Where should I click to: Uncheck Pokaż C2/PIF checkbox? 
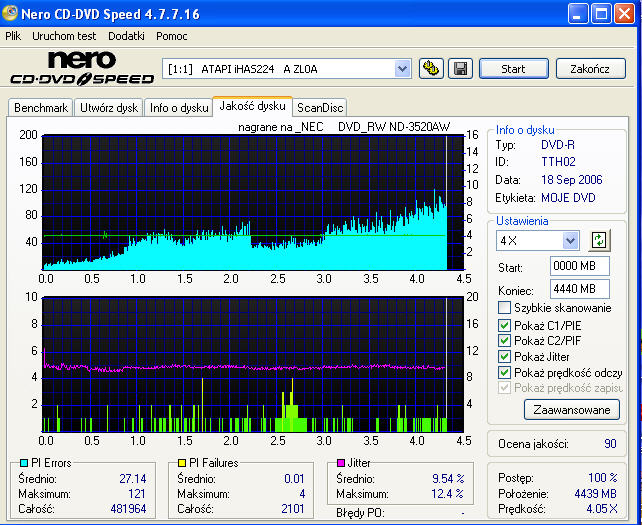point(504,341)
